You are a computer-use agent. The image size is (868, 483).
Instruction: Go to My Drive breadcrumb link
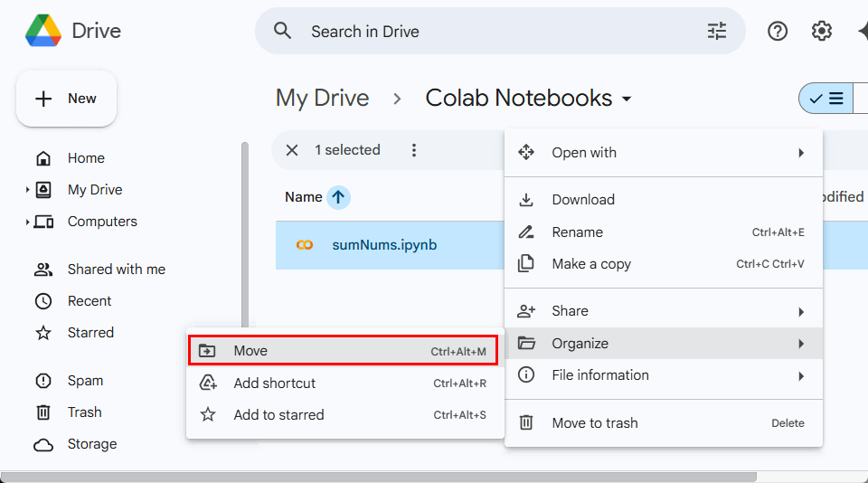point(322,99)
